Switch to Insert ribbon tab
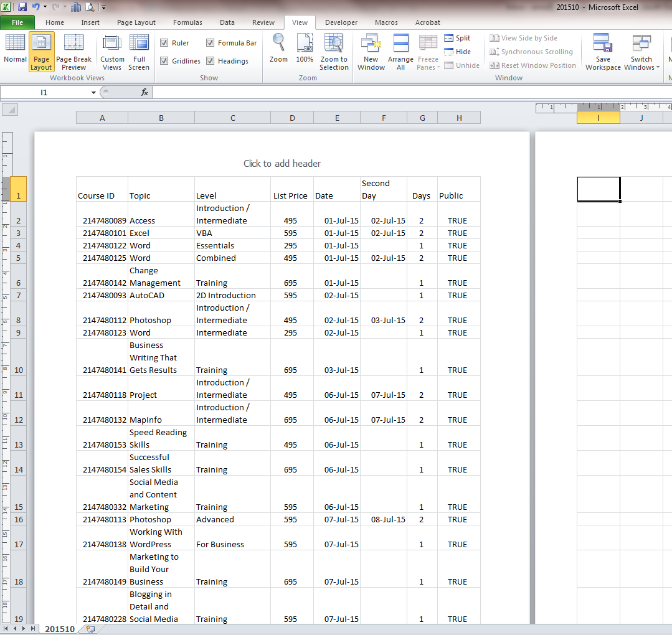 coord(90,22)
